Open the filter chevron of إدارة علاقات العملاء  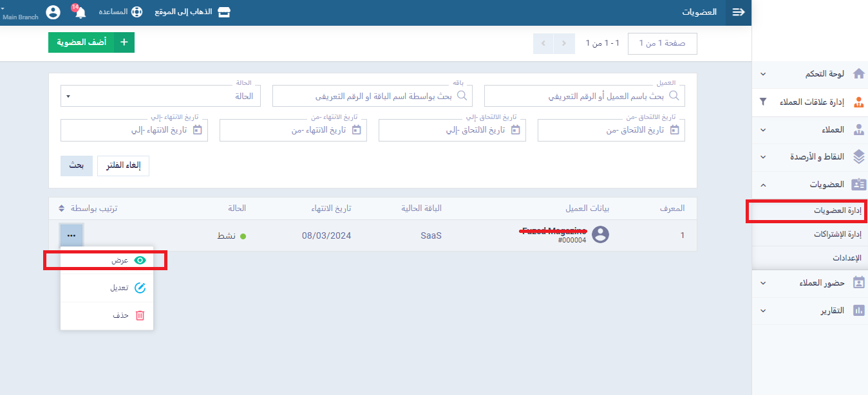[763, 102]
